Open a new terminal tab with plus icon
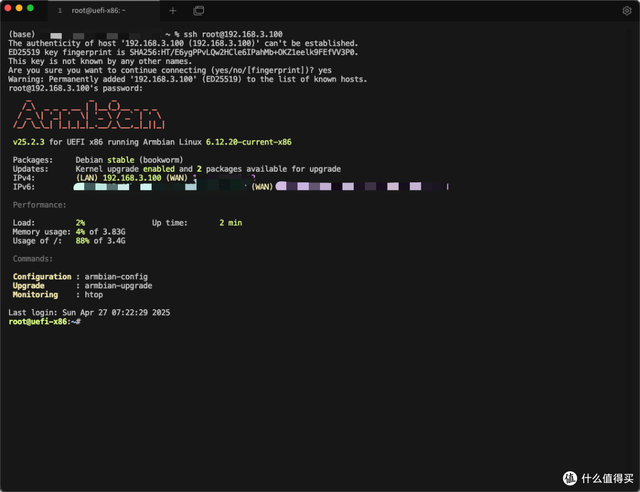The image size is (640, 492). click(173, 11)
